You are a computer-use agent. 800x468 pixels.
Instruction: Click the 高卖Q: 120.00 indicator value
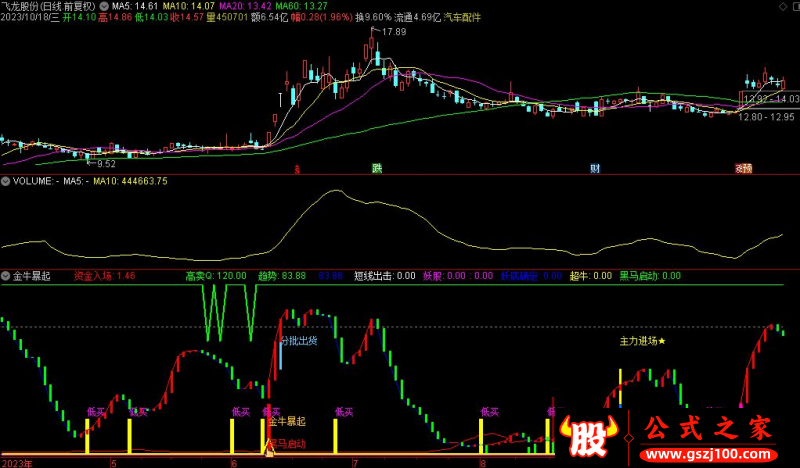[x=216, y=276]
